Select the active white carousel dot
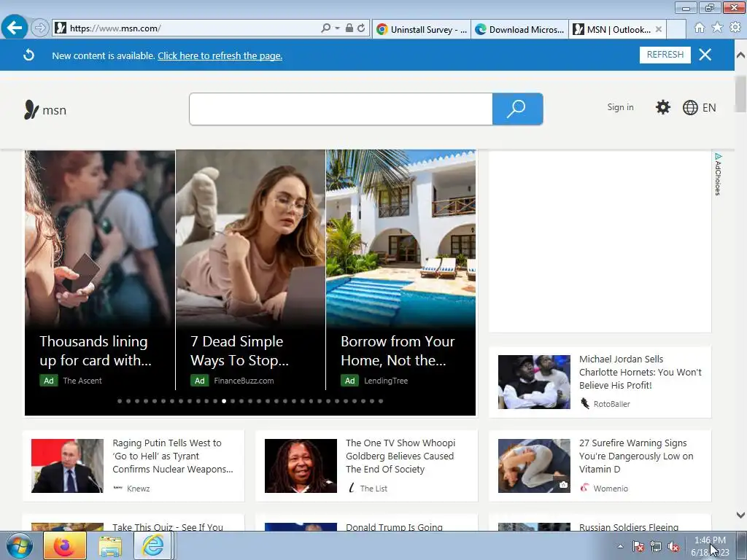This screenshot has width=747, height=560. click(224, 401)
